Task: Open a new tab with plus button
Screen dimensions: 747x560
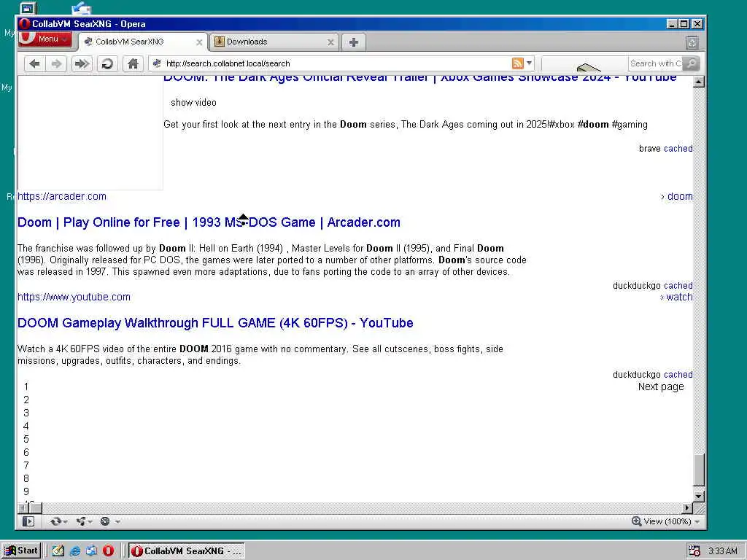Action: point(354,42)
